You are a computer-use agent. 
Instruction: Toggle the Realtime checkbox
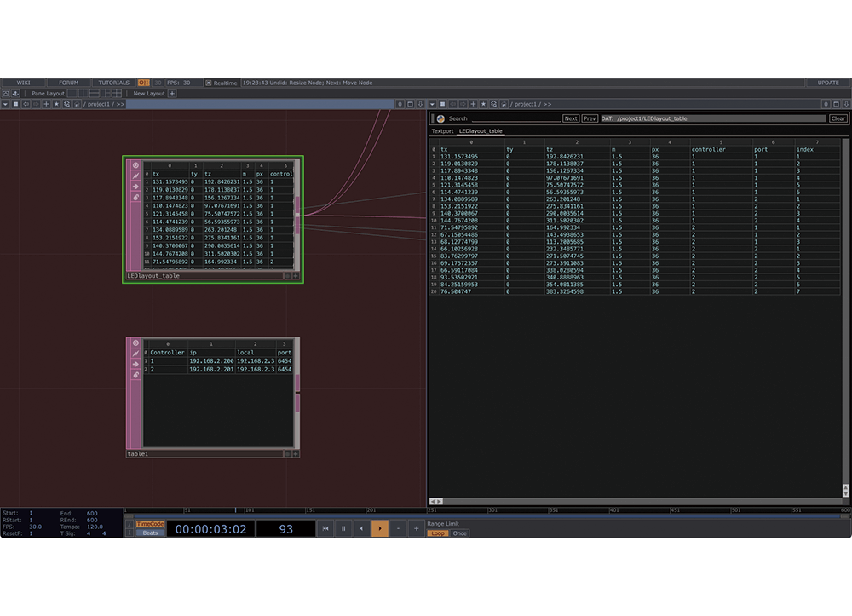point(209,83)
